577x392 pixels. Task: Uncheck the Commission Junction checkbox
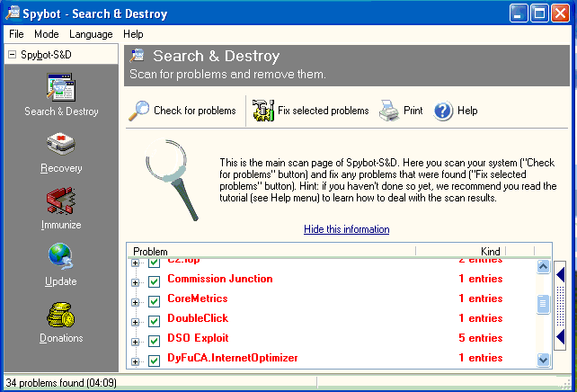154,279
